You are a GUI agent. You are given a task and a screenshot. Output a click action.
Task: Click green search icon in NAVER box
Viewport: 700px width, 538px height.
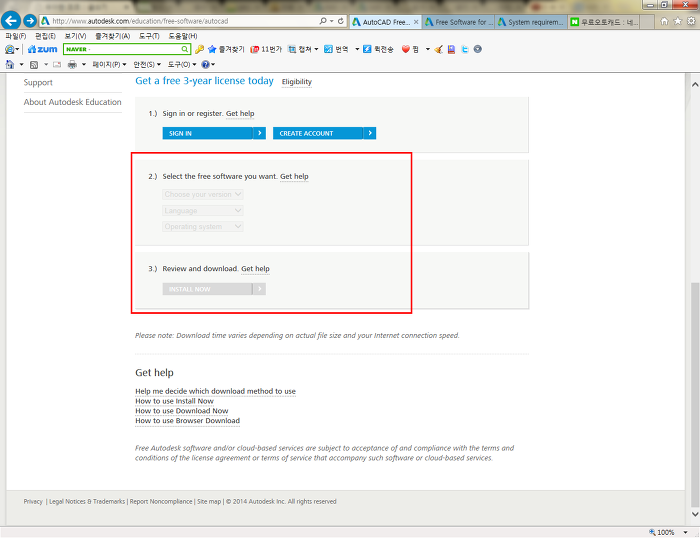(184, 49)
